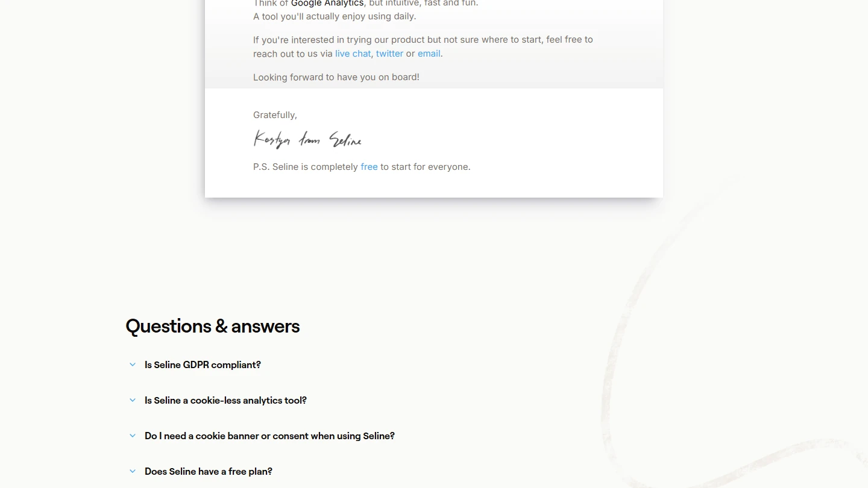This screenshot has width=868, height=488.
Task: Select 'Do I need a cookie banner' question
Action: point(269,436)
